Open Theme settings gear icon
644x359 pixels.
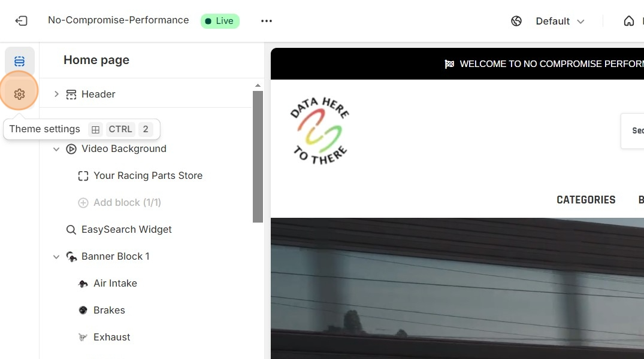19,95
